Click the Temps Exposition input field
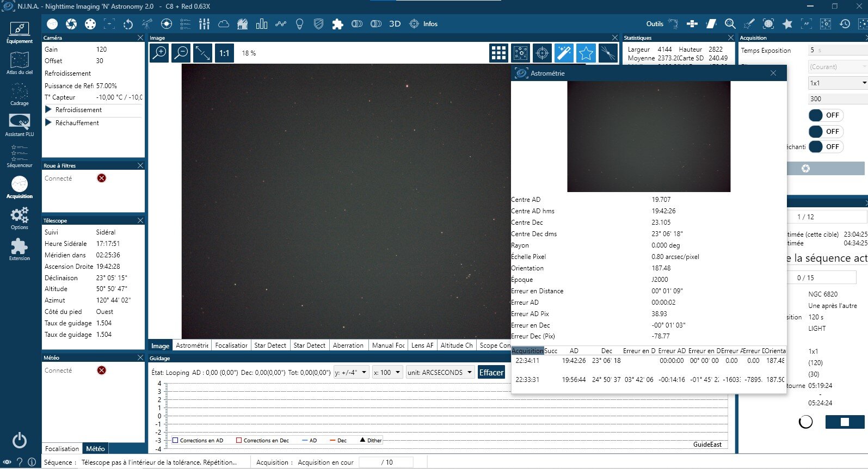 coord(838,50)
